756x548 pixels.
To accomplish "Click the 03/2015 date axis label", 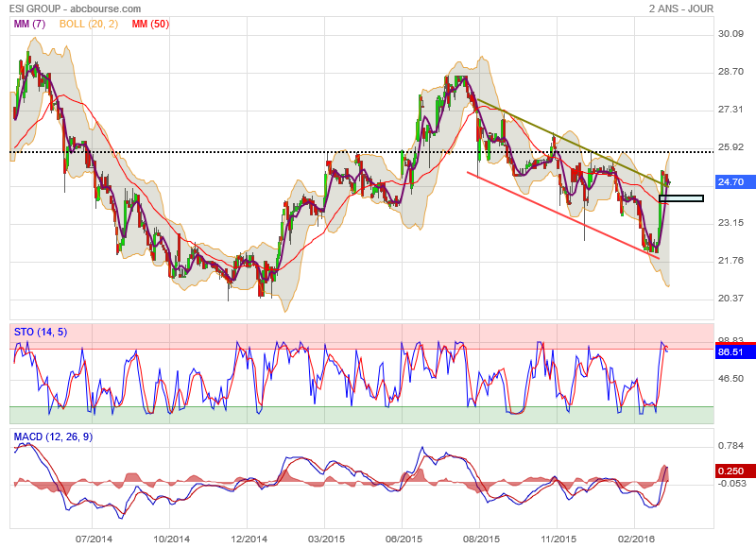I will pos(326,539).
